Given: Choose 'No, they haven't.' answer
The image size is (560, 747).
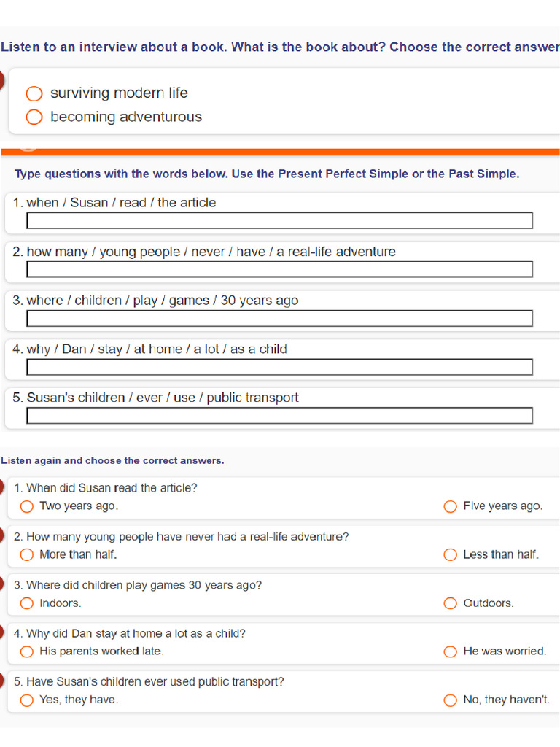Looking at the screenshot, I should point(451,700).
